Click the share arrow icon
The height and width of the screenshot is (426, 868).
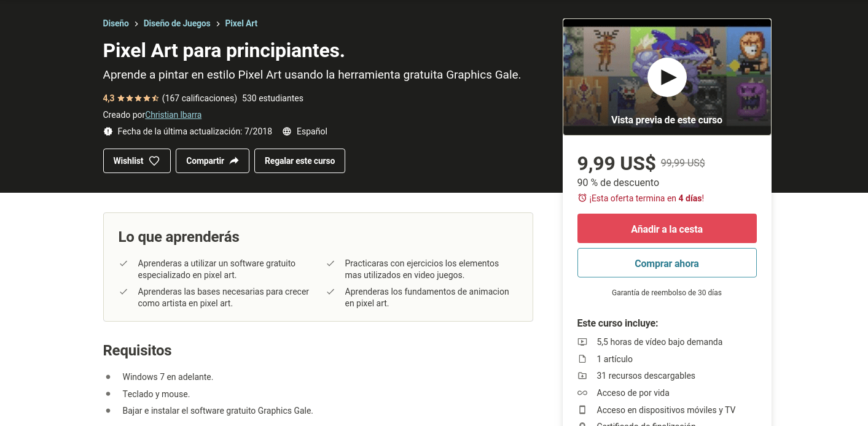coord(234,161)
